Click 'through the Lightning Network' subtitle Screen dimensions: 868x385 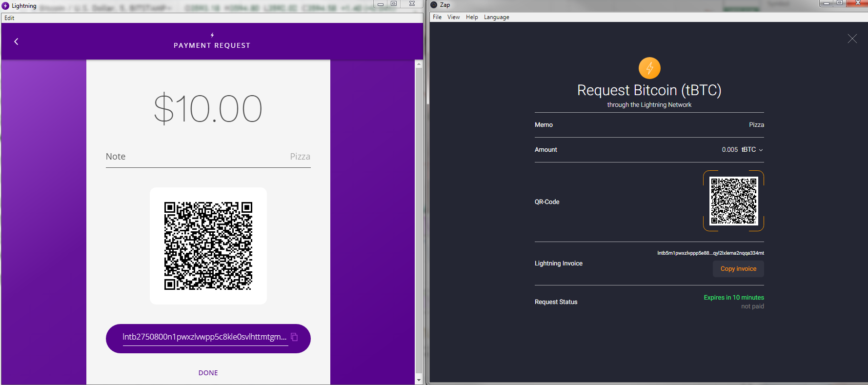(649, 105)
